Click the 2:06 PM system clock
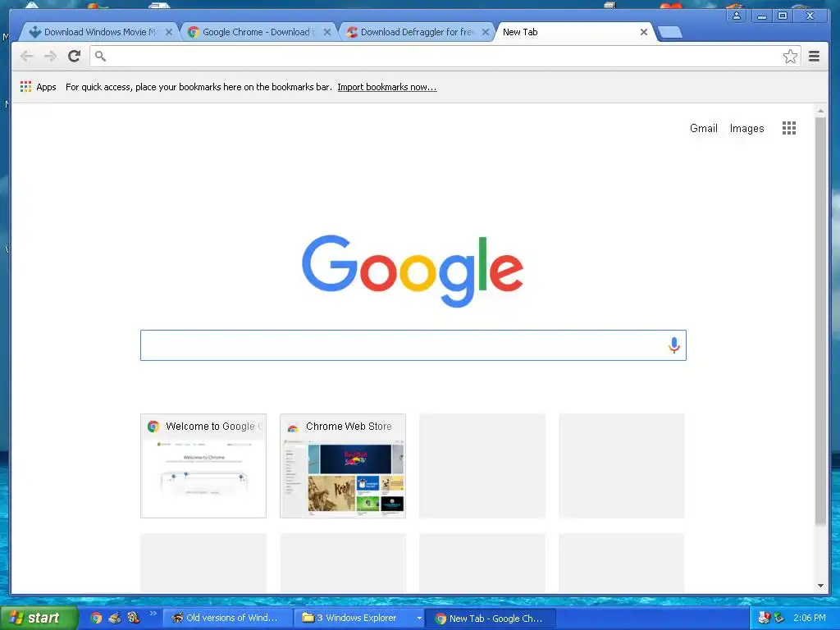 click(x=810, y=619)
